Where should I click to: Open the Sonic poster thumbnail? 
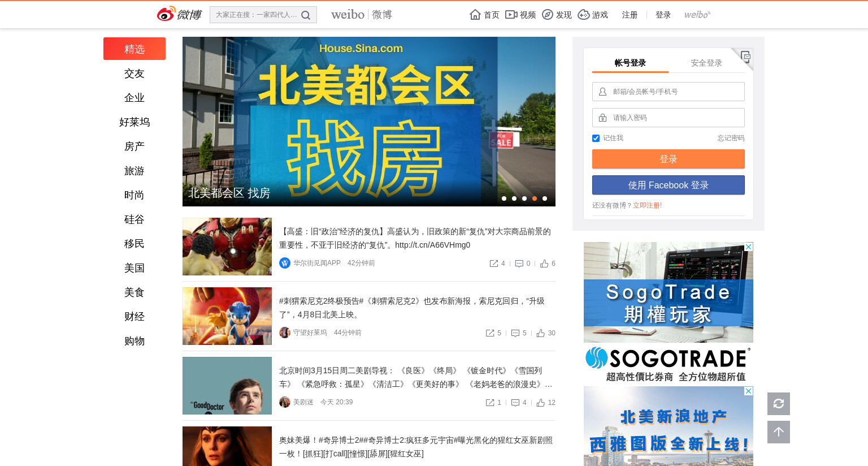227,316
